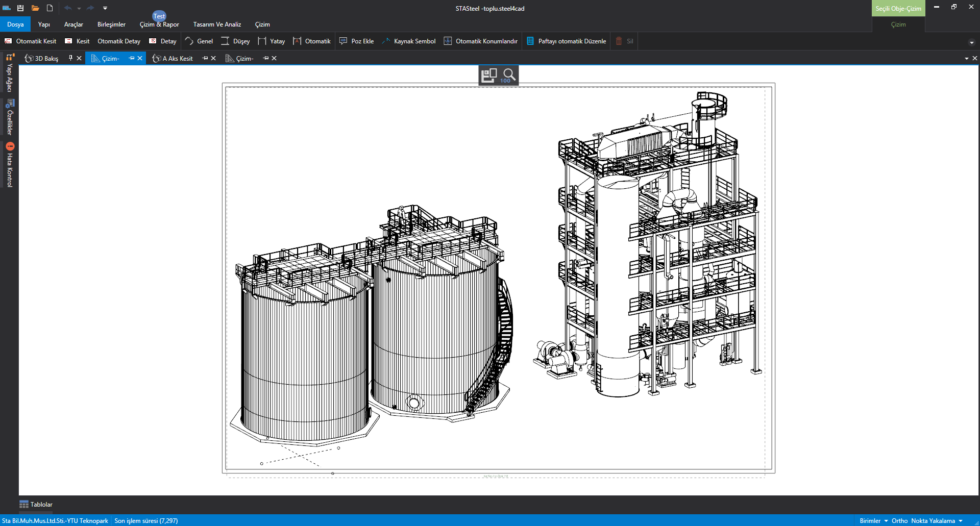
Task: Toggle pin on the 3D Bakış tab
Action: coord(70,58)
